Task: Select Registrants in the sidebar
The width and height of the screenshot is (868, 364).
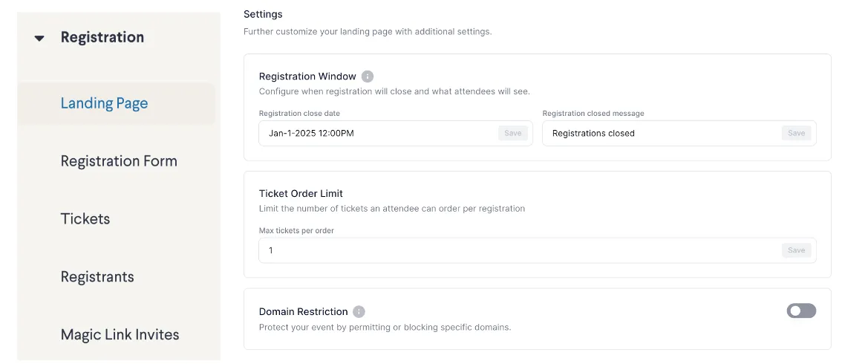Action: tap(97, 277)
